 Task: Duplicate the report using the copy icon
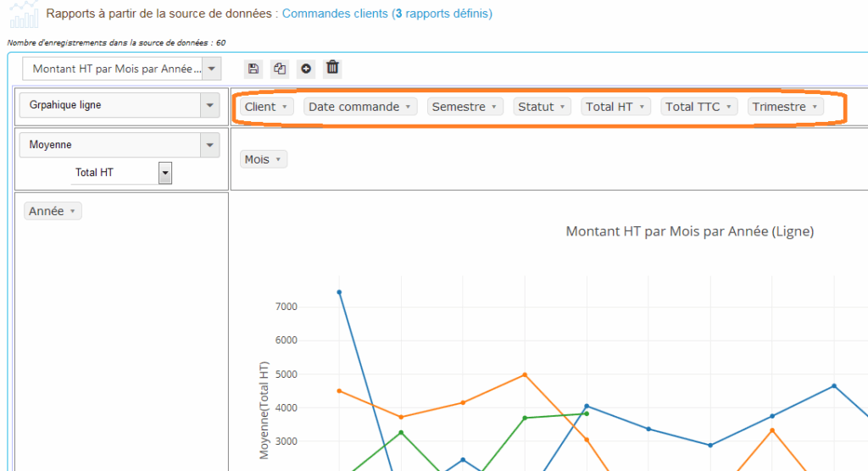pyautogui.click(x=280, y=69)
